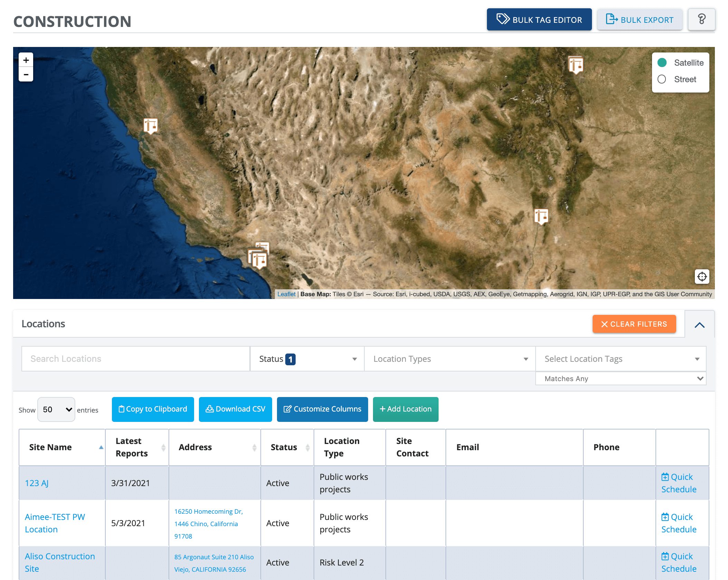
Task: Sort table by Status column
Action: [x=287, y=447]
